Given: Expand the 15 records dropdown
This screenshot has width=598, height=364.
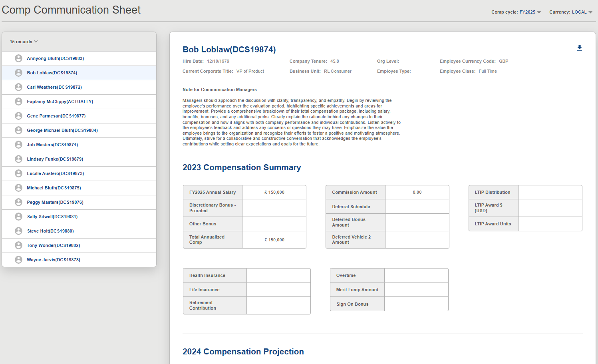Looking at the screenshot, I should (23, 41).
